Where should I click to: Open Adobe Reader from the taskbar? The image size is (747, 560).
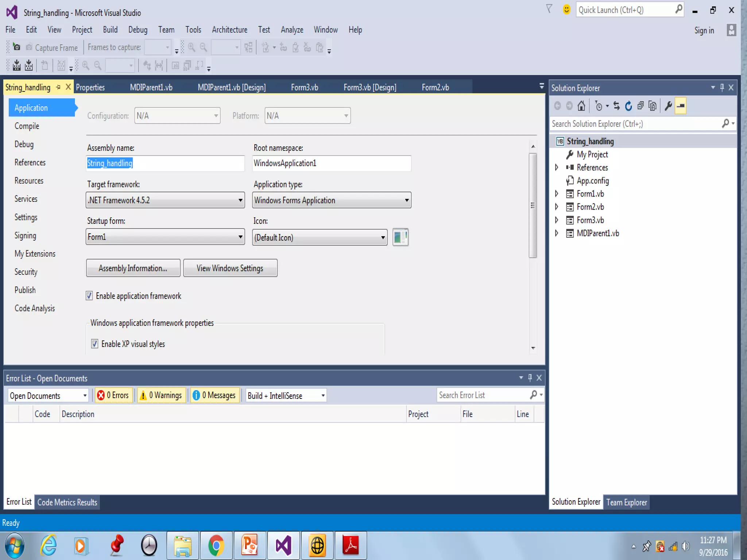(351, 545)
